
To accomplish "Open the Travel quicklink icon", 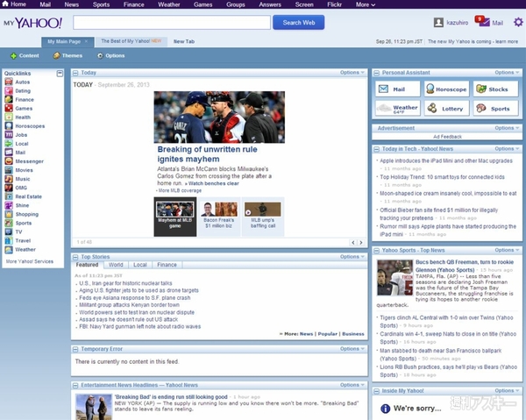I will tap(9, 240).
